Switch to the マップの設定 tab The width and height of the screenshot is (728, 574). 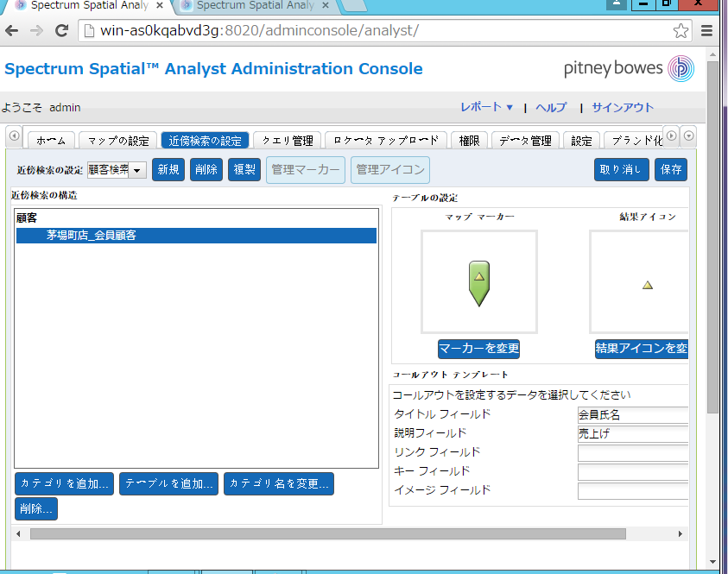118,141
